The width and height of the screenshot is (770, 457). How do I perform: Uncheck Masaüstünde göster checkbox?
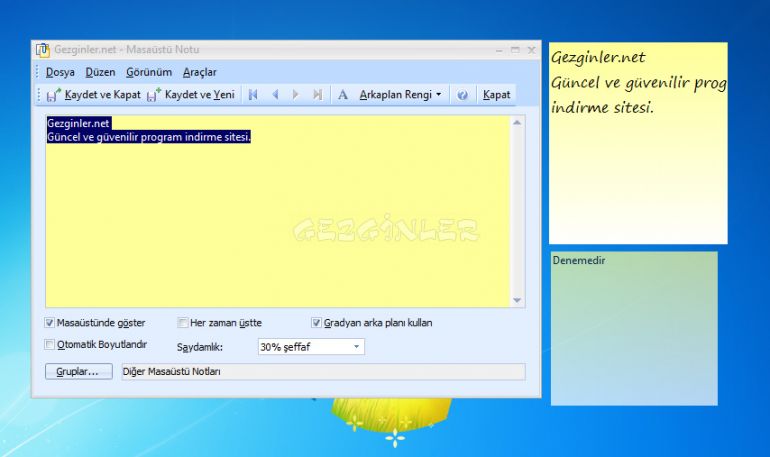(49, 323)
